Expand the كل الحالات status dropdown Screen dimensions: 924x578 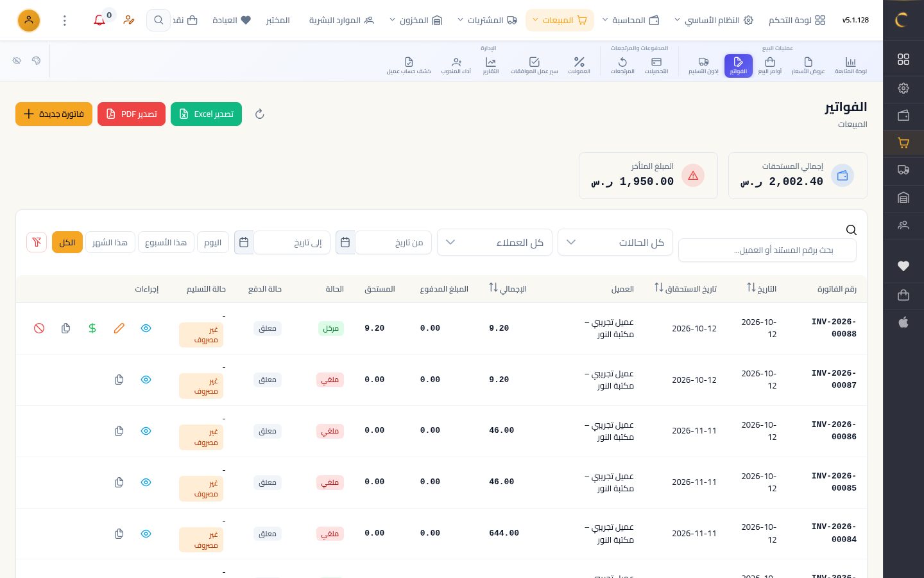click(615, 242)
